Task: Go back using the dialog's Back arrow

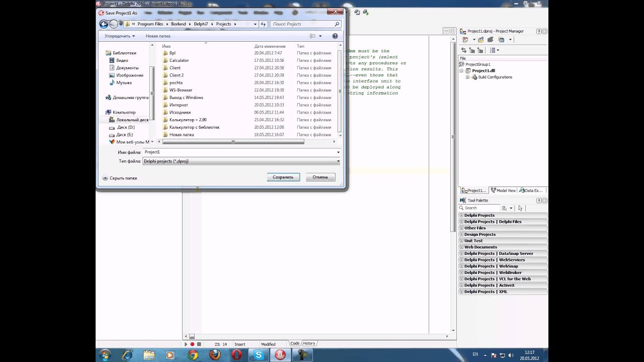Action: [104, 24]
